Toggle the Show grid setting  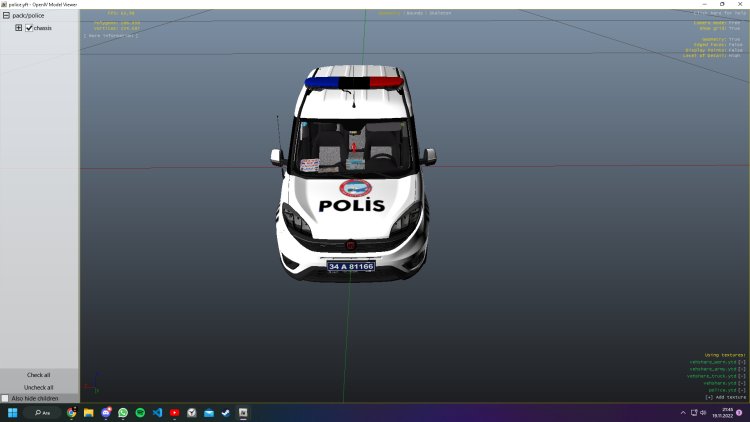click(x=720, y=28)
